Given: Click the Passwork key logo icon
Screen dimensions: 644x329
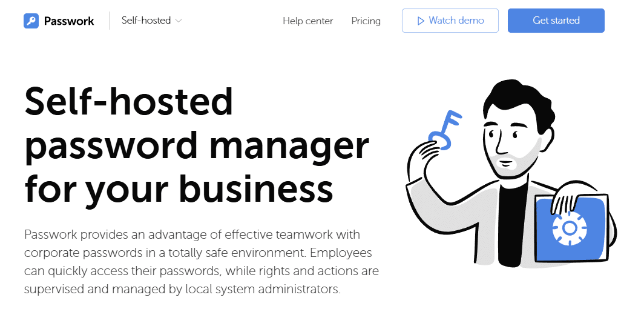Looking at the screenshot, I should [31, 21].
